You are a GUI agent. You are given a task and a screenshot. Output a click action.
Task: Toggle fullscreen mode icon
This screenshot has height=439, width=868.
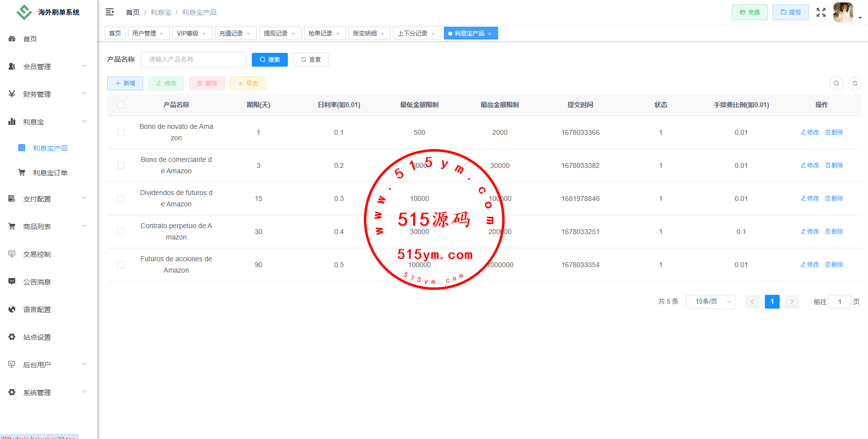821,12
